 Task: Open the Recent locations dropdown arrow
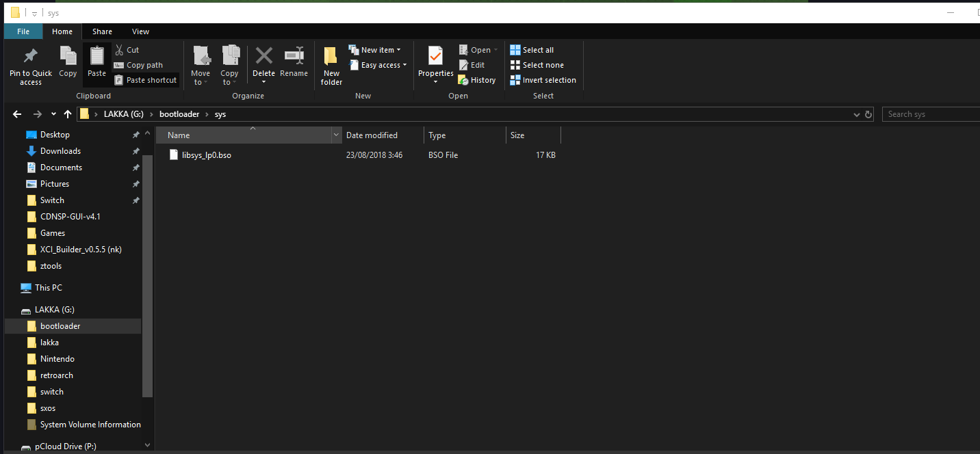pos(53,114)
